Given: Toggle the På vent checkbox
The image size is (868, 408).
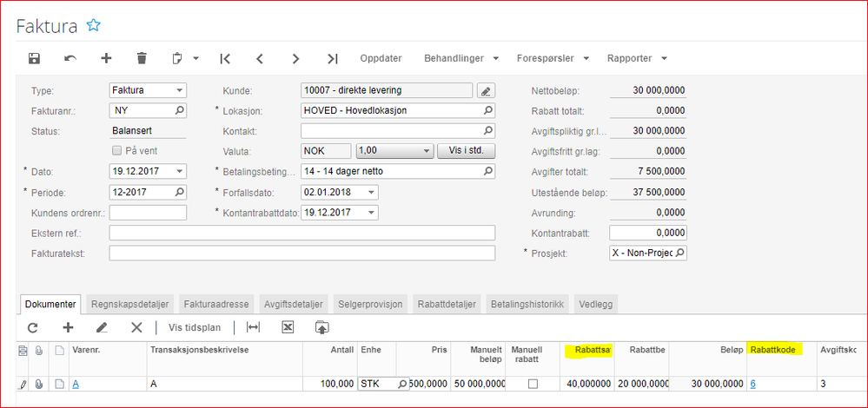Looking at the screenshot, I should coord(117,151).
